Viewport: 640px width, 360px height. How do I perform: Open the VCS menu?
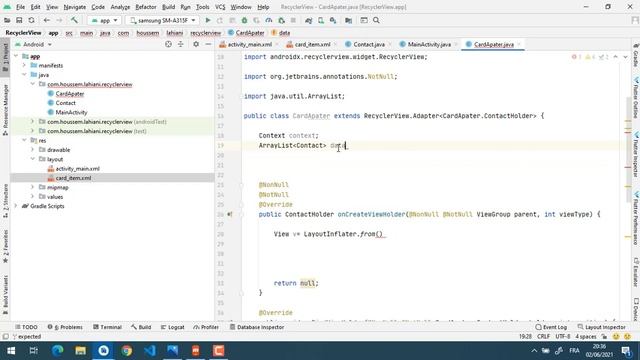pos(220,7)
